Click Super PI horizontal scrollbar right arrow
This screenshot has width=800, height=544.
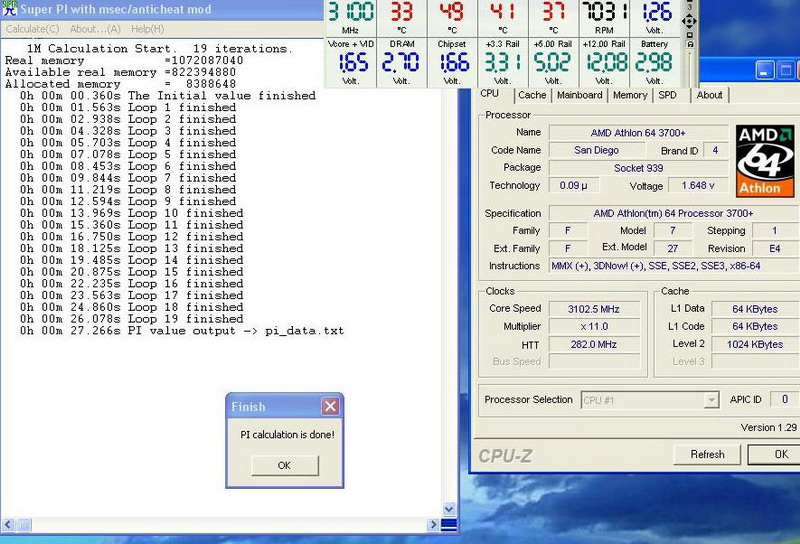(x=433, y=524)
